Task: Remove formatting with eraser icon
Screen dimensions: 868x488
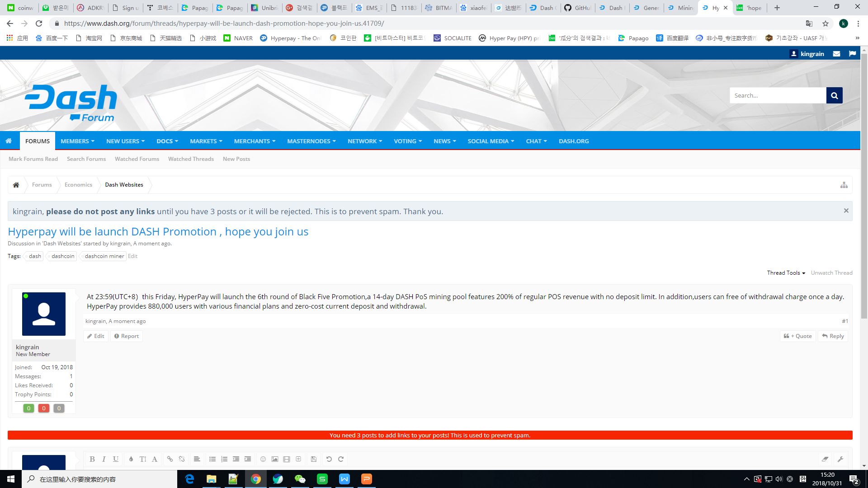Action: [825, 459]
